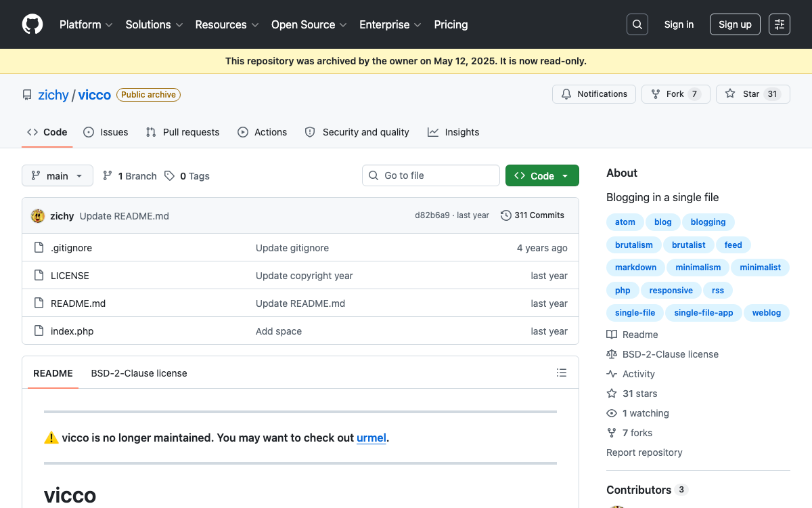The width and height of the screenshot is (812, 508).
Task: Open the 'Add space' commit message
Action: point(279,331)
